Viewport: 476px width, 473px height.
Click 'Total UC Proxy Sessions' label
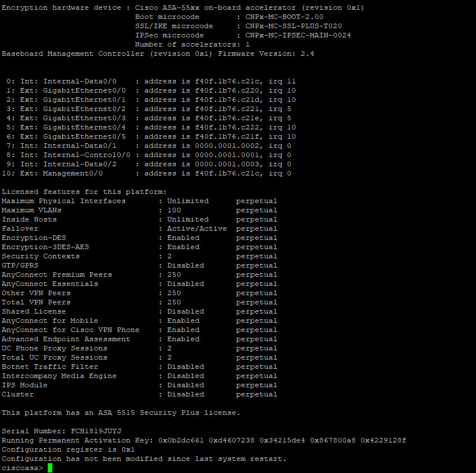tap(55, 357)
